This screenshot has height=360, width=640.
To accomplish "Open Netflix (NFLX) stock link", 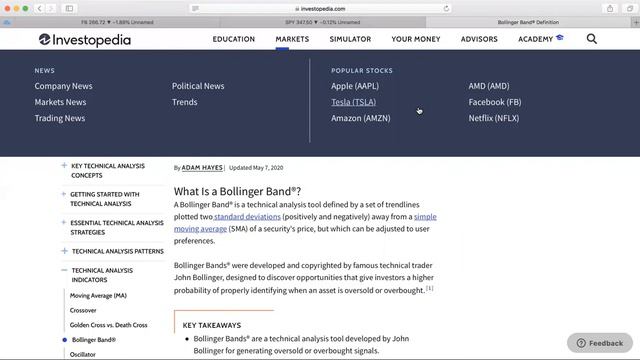I will coord(494,118).
